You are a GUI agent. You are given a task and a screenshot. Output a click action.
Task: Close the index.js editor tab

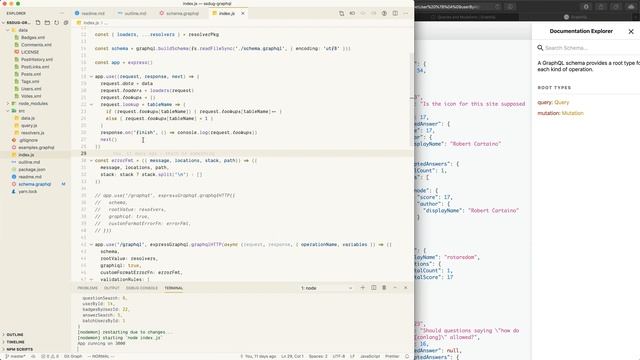[243, 13]
